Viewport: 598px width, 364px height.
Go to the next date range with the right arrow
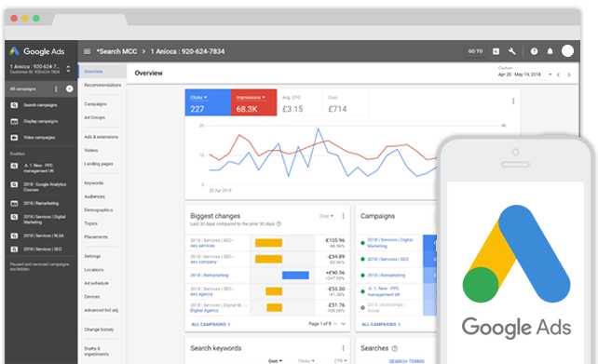[569, 74]
